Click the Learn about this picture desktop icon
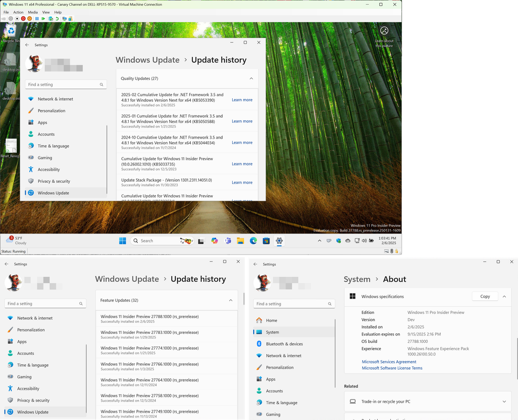The width and height of the screenshot is (518, 420). click(384, 37)
